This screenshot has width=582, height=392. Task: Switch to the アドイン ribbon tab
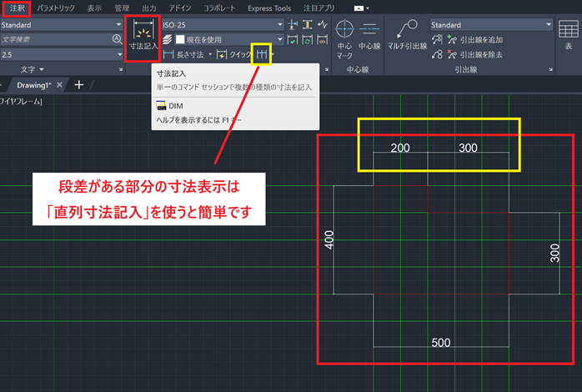tap(180, 8)
